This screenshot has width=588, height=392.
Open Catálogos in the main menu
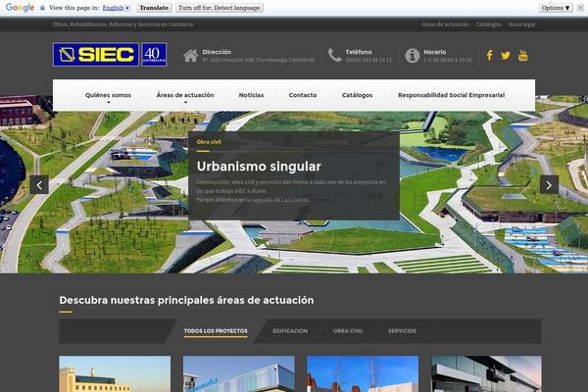(x=358, y=95)
